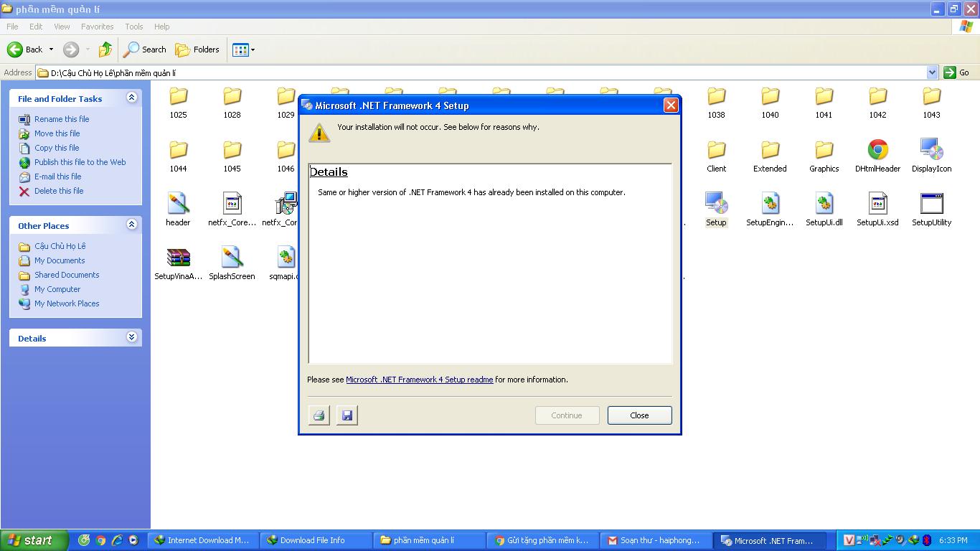Screen dimensions: 980x551
Task: Open the DHtmlHeader Chrome file icon
Action: [x=877, y=150]
